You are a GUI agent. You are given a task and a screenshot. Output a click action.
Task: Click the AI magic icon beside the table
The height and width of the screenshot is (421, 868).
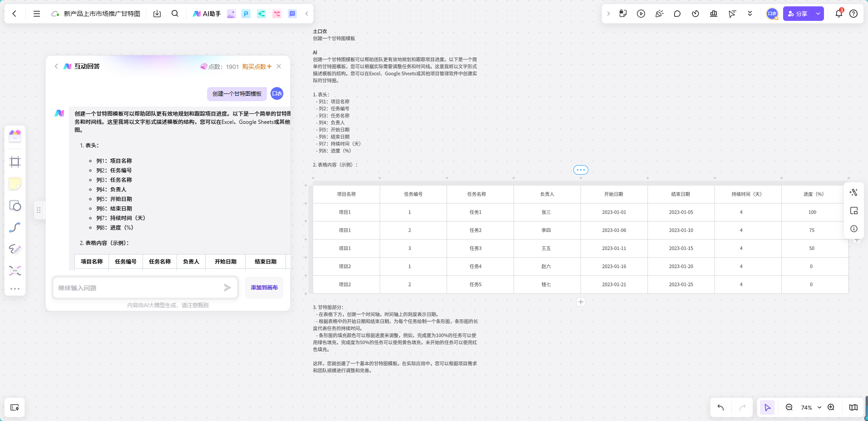pyautogui.click(x=853, y=192)
